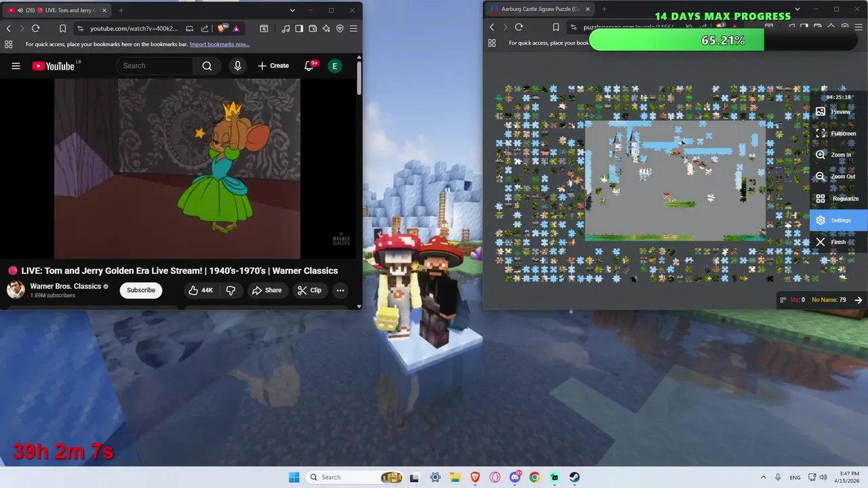Open Brave playlist music note icon

285,28
